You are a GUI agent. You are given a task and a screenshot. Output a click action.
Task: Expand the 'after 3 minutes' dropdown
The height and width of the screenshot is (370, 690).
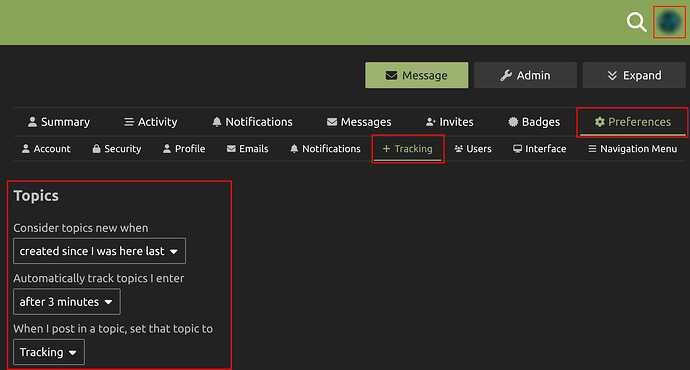pyautogui.click(x=66, y=302)
